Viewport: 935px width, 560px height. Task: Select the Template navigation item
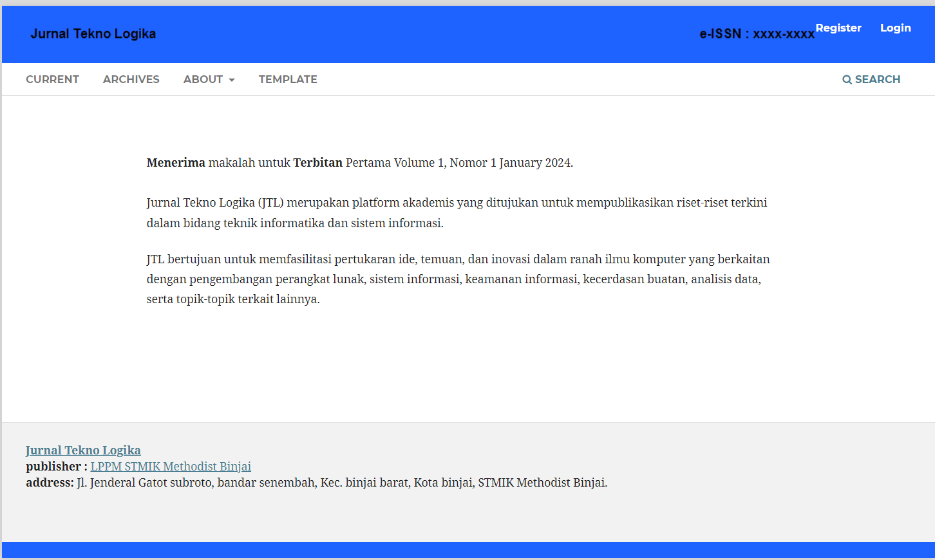(x=288, y=79)
